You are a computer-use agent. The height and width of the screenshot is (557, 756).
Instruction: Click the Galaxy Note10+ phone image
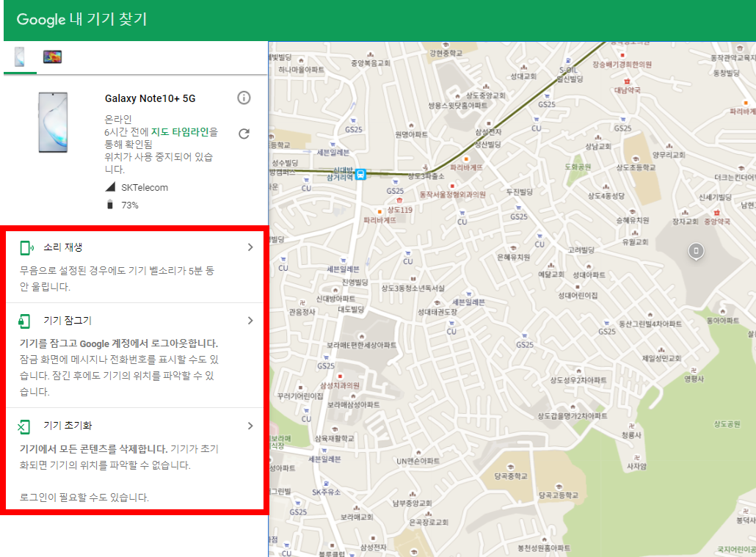tap(53, 123)
